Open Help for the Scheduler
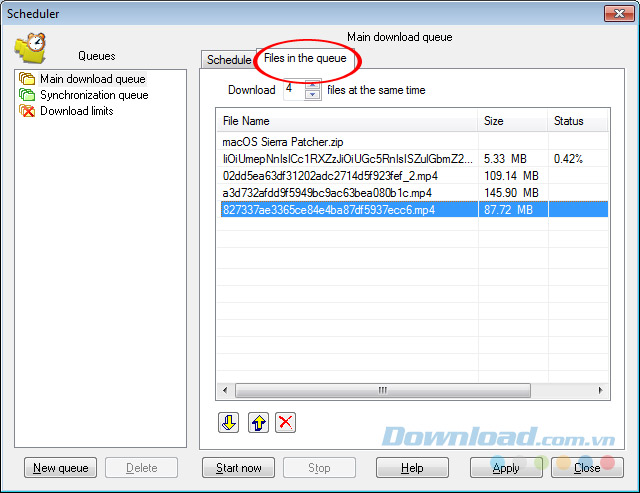Viewport: 640px width, 493px height. point(412,468)
